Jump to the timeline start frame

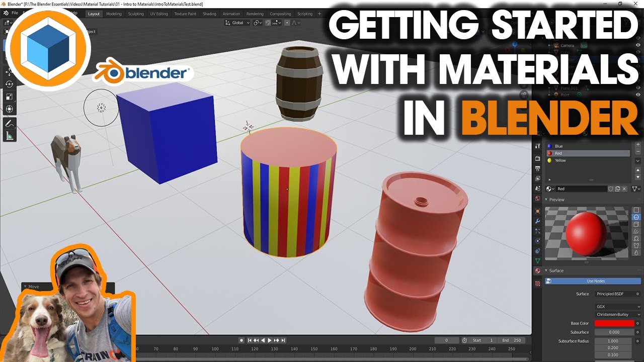(249, 340)
